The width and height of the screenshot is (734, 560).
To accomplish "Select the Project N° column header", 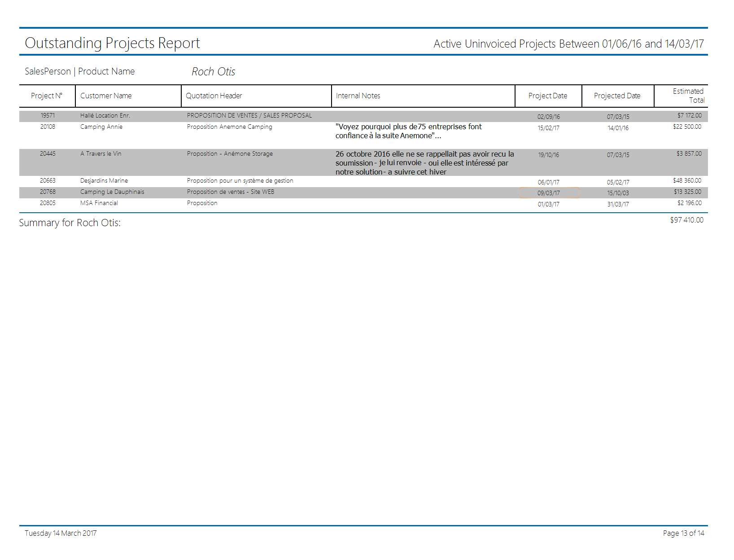I will pyautogui.click(x=46, y=96).
